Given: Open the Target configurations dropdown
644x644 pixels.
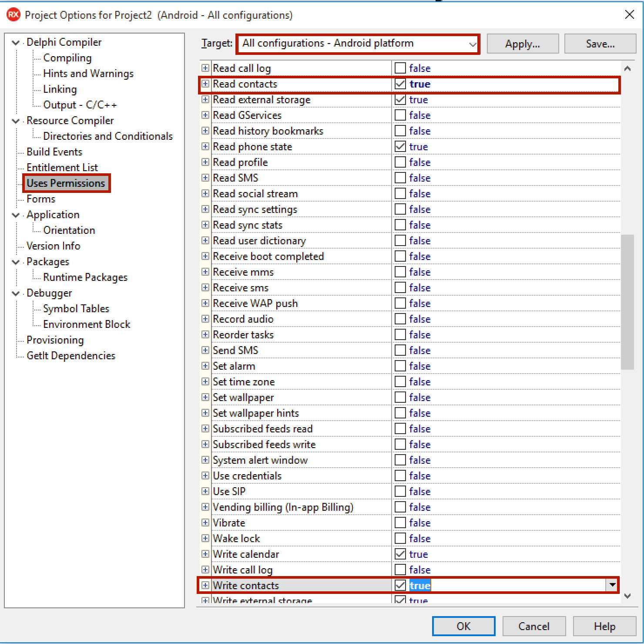Looking at the screenshot, I should [x=472, y=44].
